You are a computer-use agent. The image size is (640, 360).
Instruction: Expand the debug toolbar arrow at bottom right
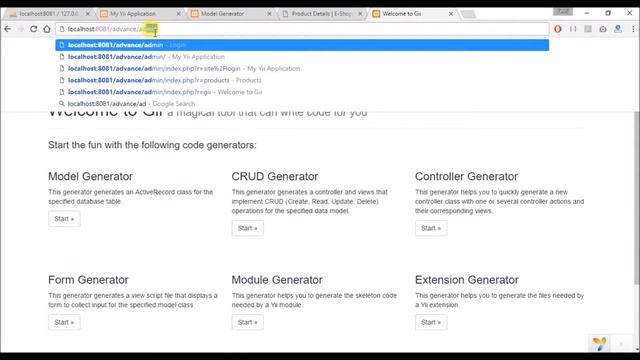point(621,344)
